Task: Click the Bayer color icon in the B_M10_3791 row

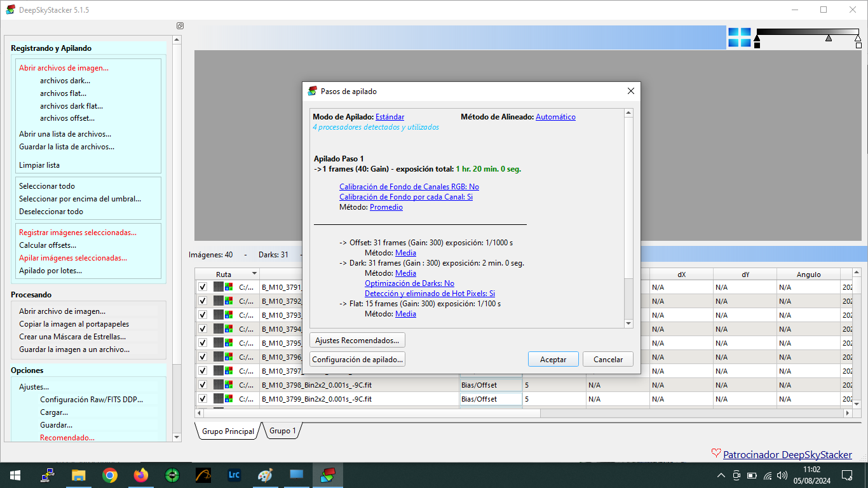Action: [x=229, y=287]
